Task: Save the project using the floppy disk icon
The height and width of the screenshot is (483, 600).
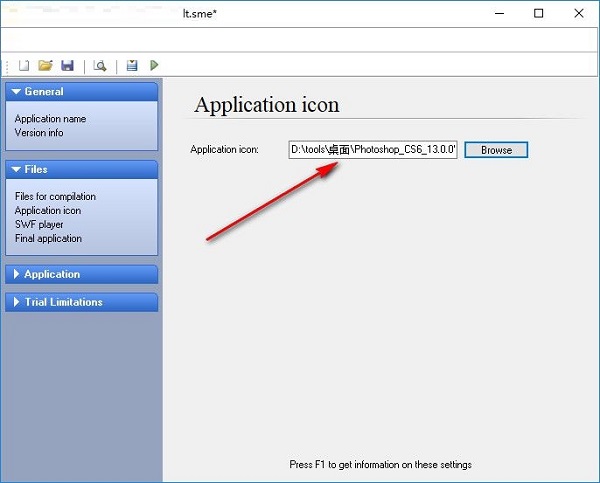Action: click(67, 65)
